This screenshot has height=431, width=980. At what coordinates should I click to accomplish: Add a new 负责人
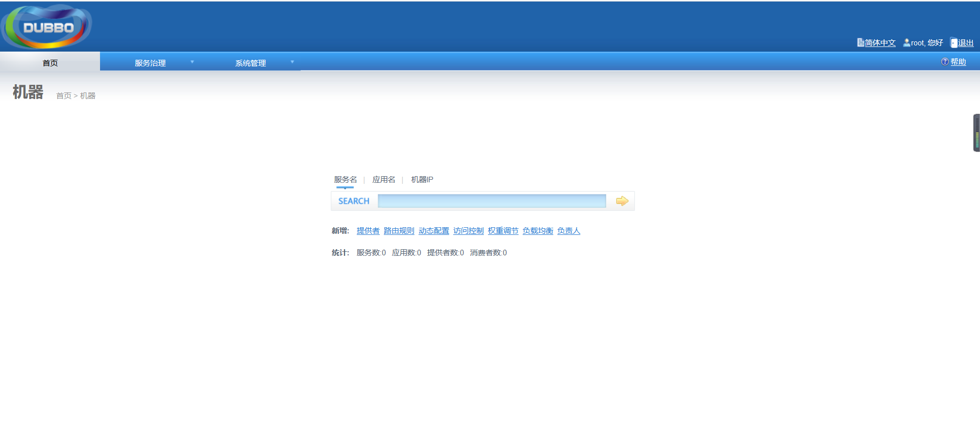569,231
